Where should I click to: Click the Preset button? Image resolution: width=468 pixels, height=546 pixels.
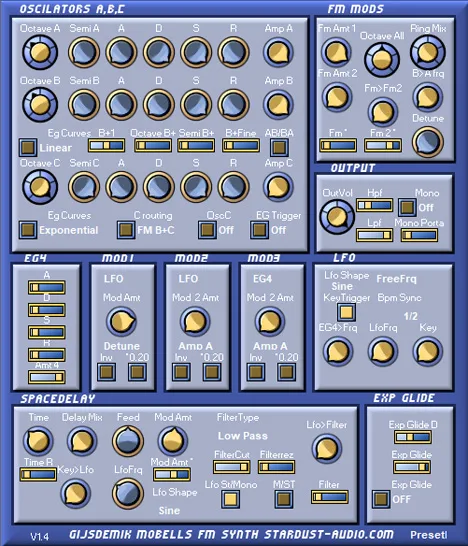[x=428, y=535]
